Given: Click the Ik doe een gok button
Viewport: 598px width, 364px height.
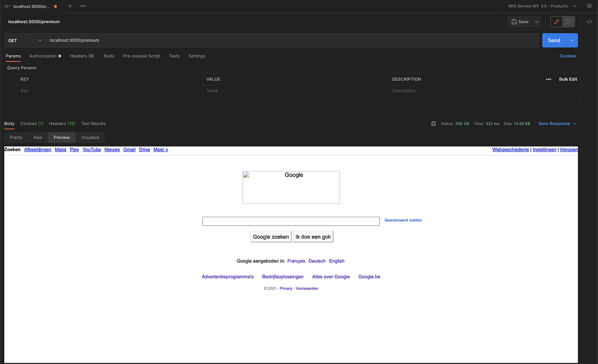Looking at the screenshot, I should coord(313,237).
